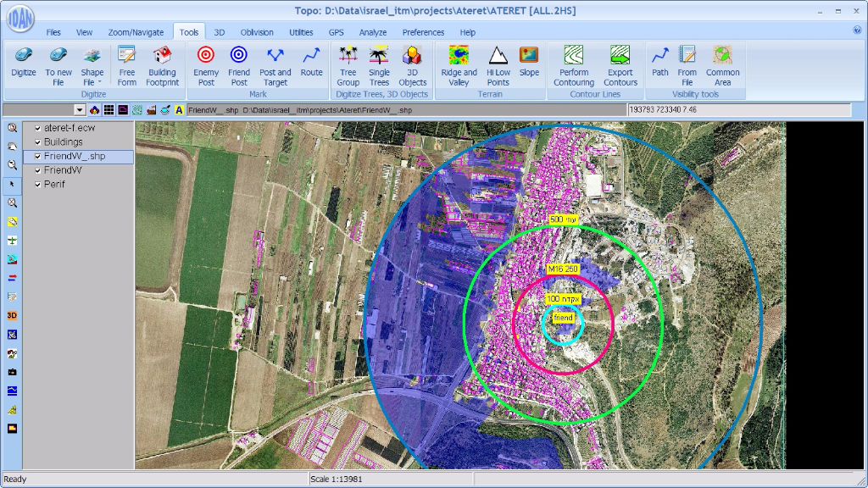
Task: Open the Zoom/Navigate ribbon tab
Action: [136, 32]
